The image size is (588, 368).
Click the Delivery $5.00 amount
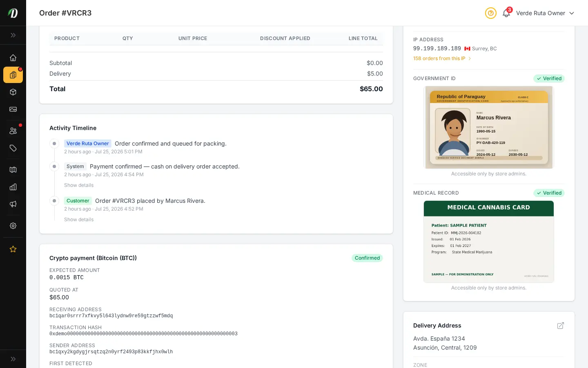click(375, 74)
